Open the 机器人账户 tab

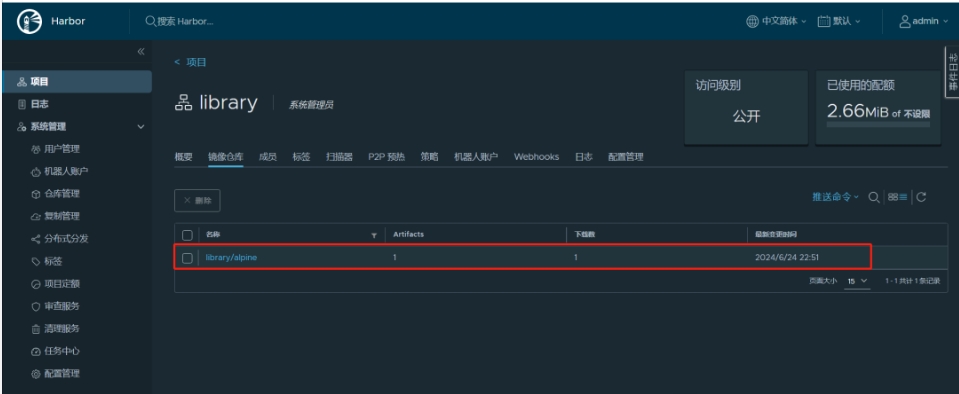pos(476,157)
